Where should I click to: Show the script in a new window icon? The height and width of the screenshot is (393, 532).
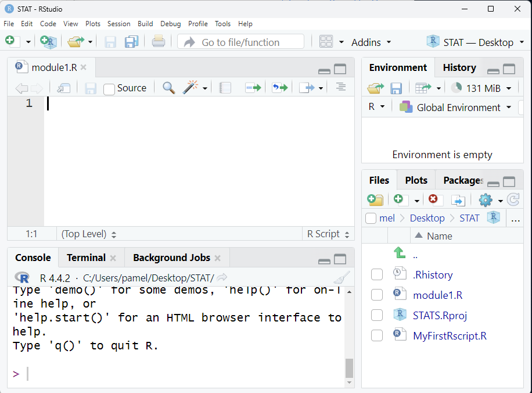coord(63,88)
